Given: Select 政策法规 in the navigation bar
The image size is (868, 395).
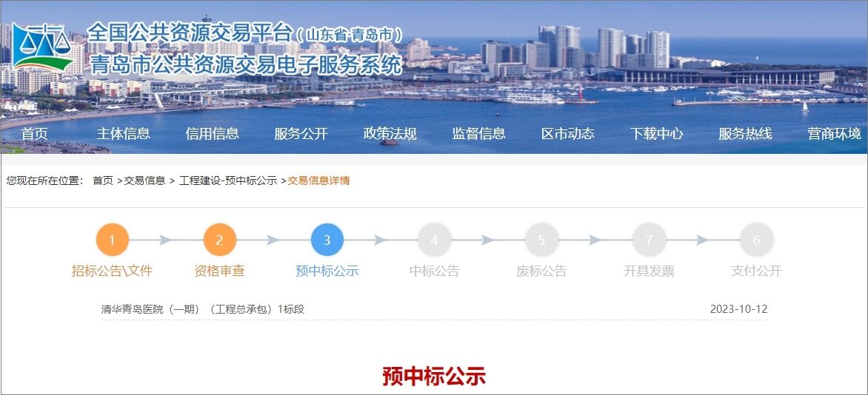Looking at the screenshot, I should [x=390, y=134].
